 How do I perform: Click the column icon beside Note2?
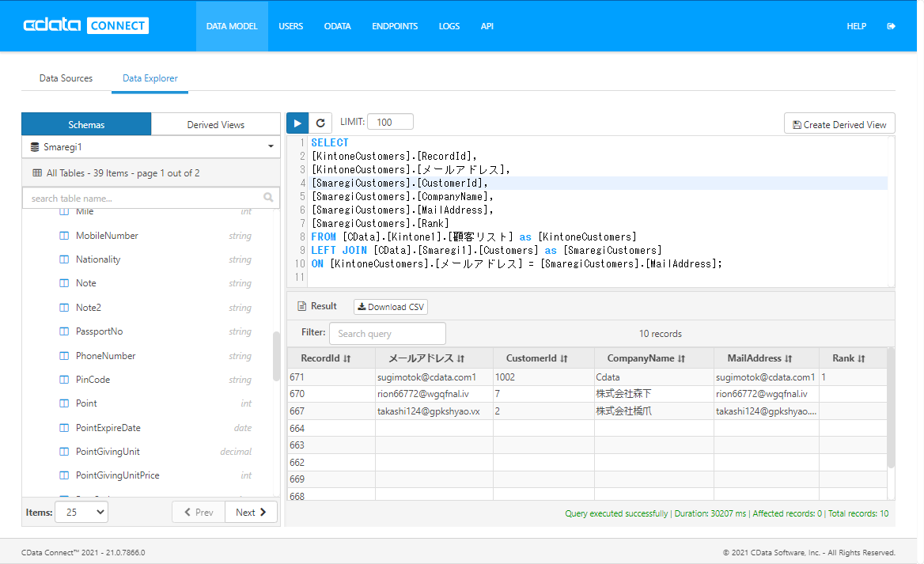coord(64,308)
